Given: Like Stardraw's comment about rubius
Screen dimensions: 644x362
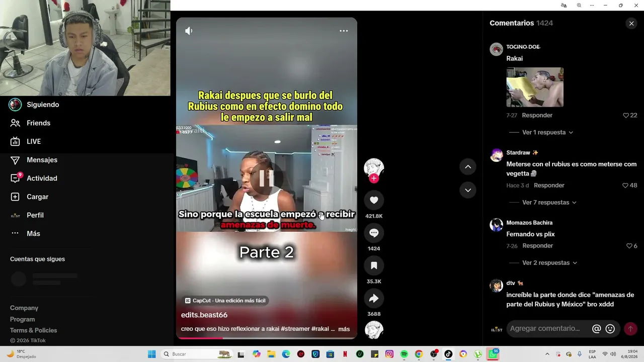Looking at the screenshot, I should pyautogui.click(x=625, y=186).
